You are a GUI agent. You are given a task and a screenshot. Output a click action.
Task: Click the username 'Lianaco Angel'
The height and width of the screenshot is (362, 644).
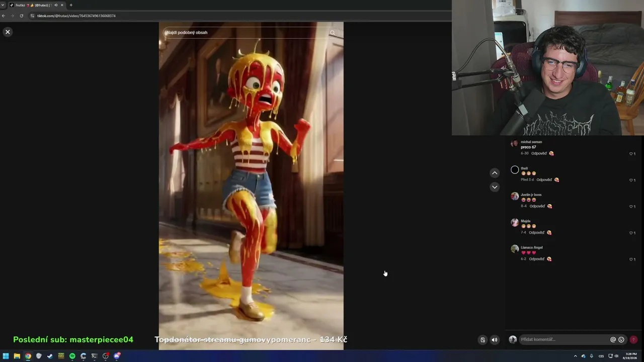coord(531,247)
